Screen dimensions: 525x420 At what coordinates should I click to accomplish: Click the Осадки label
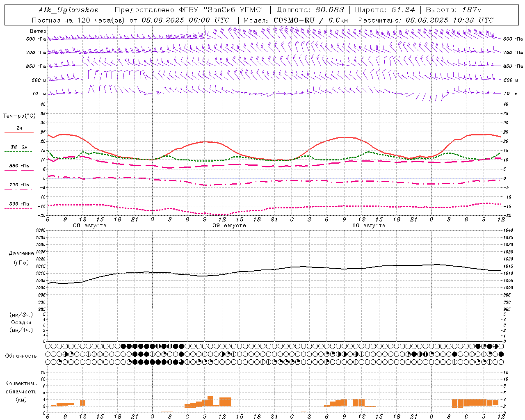[x=21, y=322]
